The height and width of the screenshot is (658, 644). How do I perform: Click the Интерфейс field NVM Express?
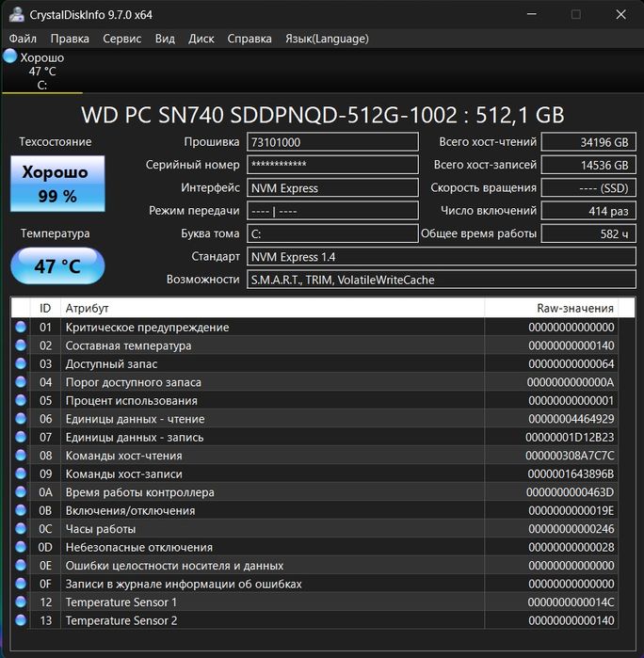point(332,187)
